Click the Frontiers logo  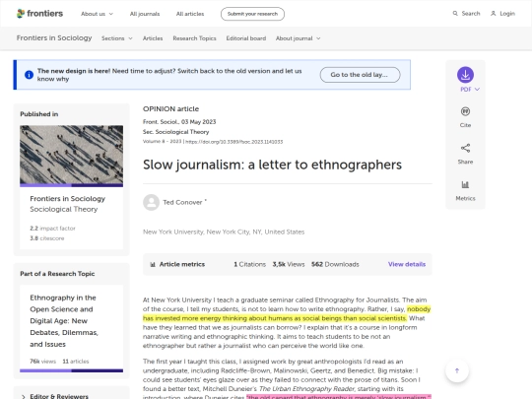39,14
